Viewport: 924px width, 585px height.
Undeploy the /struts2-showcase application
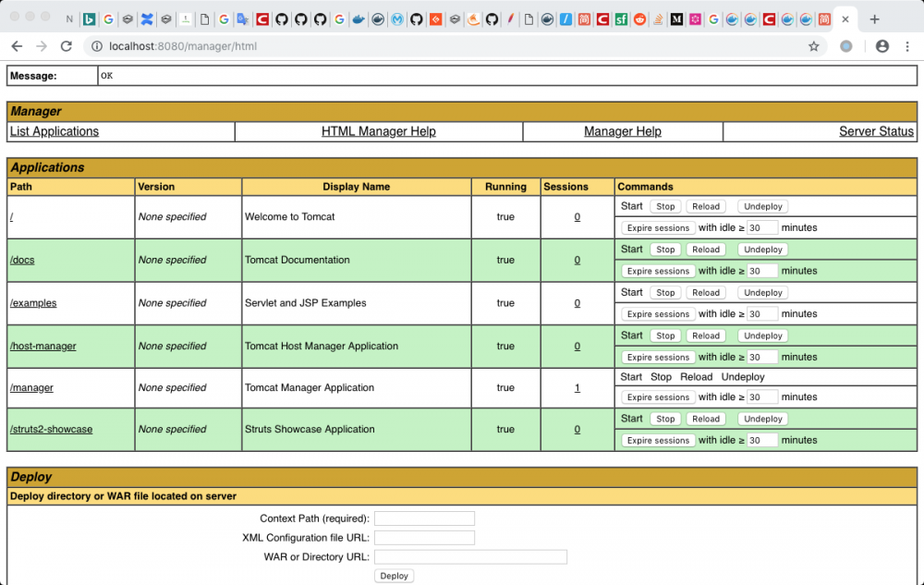[763, 420]
